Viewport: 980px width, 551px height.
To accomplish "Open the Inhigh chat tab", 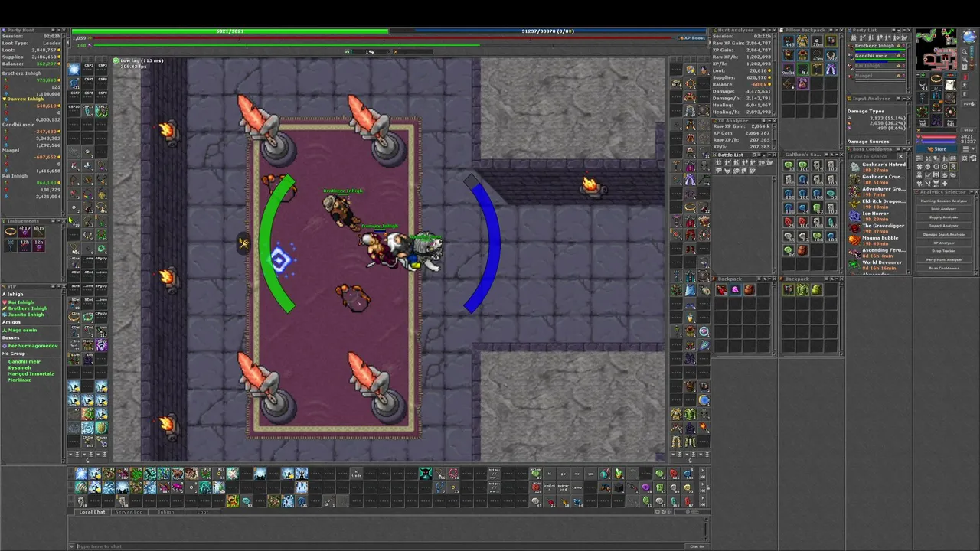I will tap(165, 512).
